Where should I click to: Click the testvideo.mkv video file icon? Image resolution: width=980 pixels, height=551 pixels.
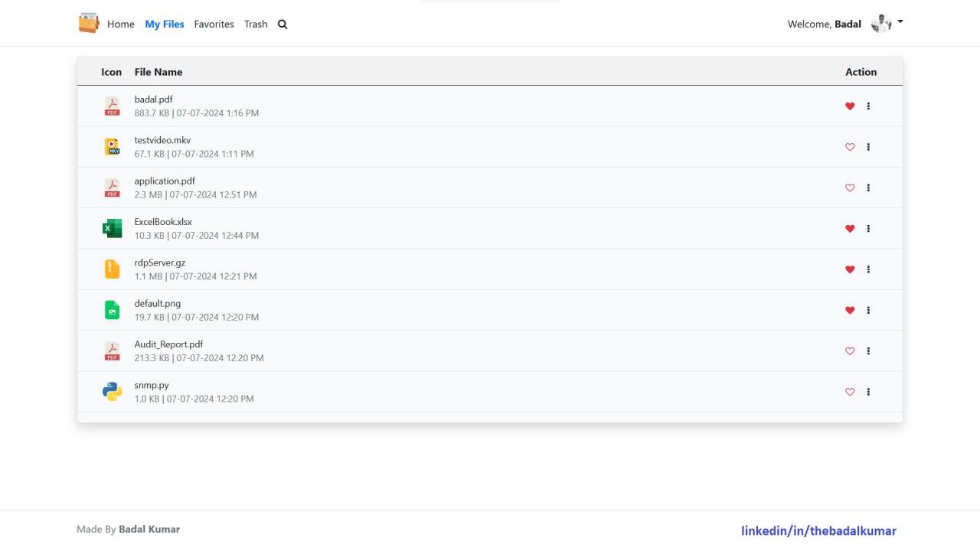tap(113, 147)
